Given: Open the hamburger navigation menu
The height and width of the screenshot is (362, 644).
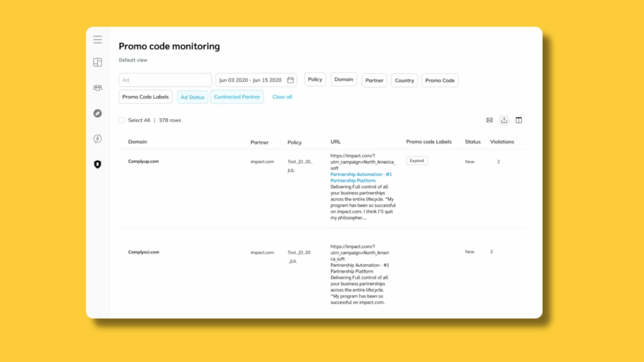Looking at the screenshot, I should [x=97, y=39].
